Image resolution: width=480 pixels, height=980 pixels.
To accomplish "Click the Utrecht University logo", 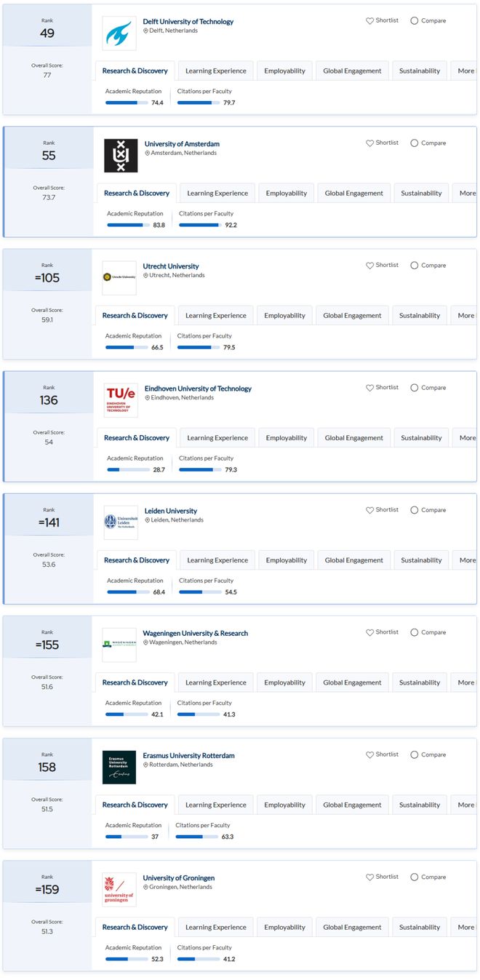I will point(119,278).
